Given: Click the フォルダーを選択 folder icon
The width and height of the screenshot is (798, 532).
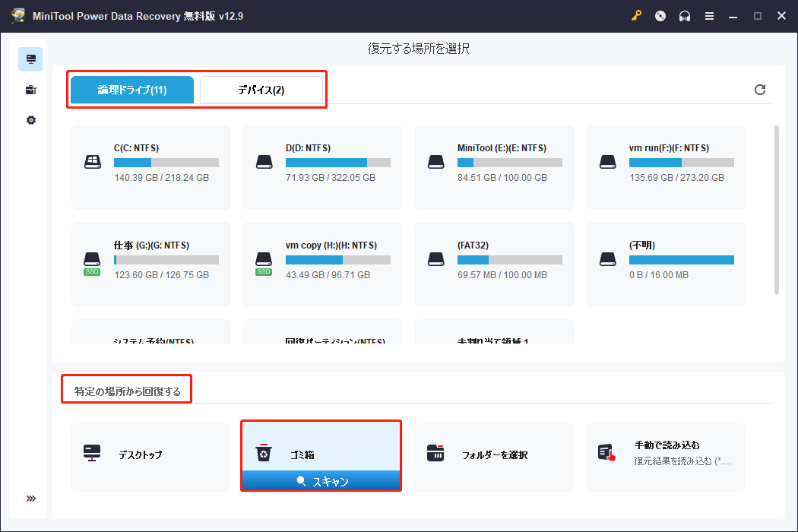Looking at the screenshot, I should click(x=435, y=453).
